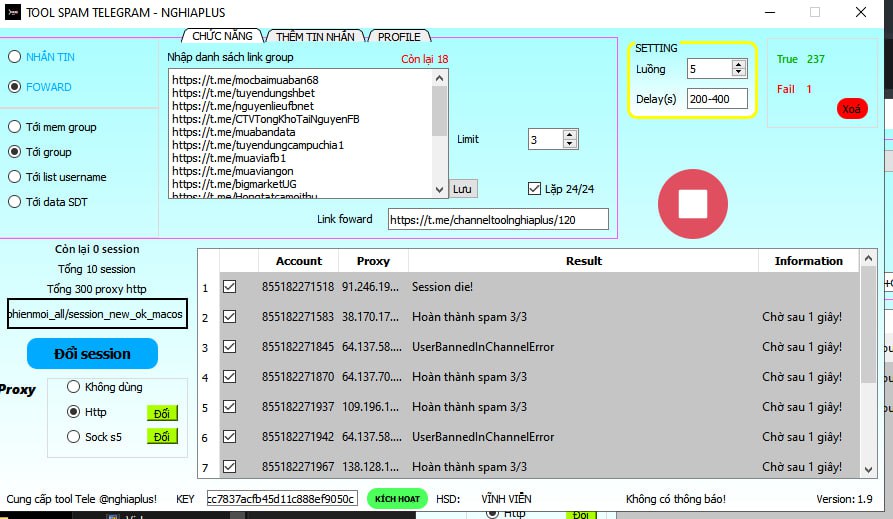Screen dimensions: 893x519
Task: Uncheck the checkbox for account 855182271870
Action: 230,377
